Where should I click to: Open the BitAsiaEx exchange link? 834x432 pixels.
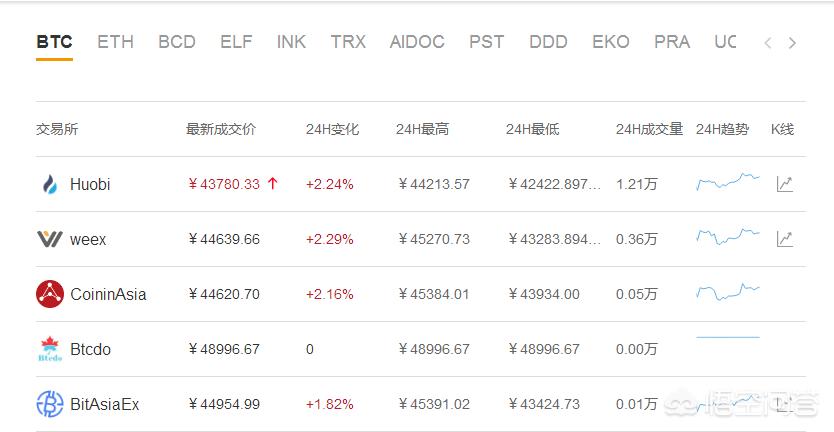104,404
